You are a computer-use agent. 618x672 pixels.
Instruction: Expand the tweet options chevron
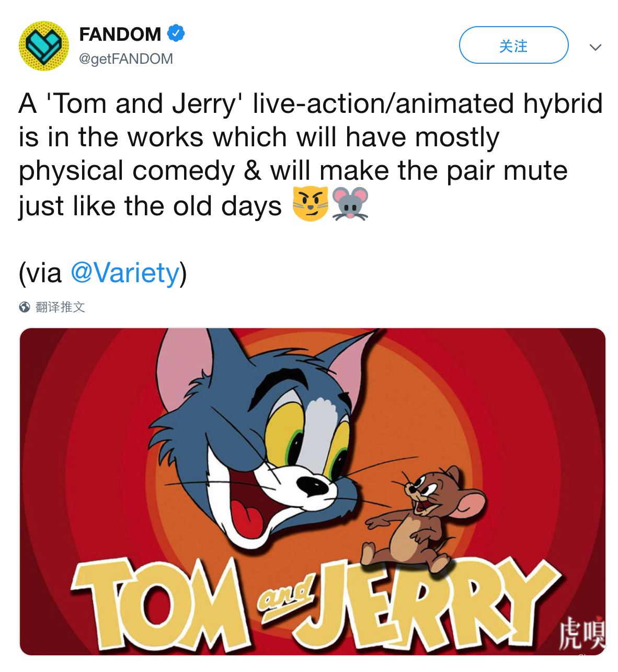point(595,47)
